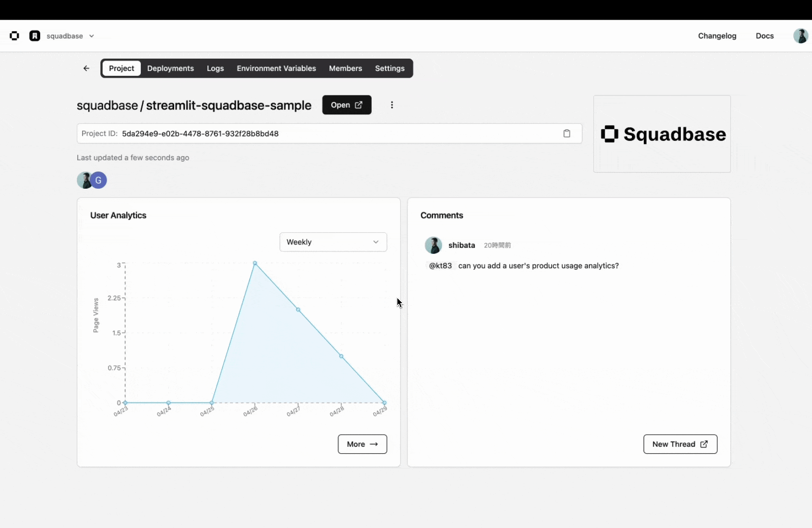
Task: Visit the Changelog link
Action: [717, 36]
